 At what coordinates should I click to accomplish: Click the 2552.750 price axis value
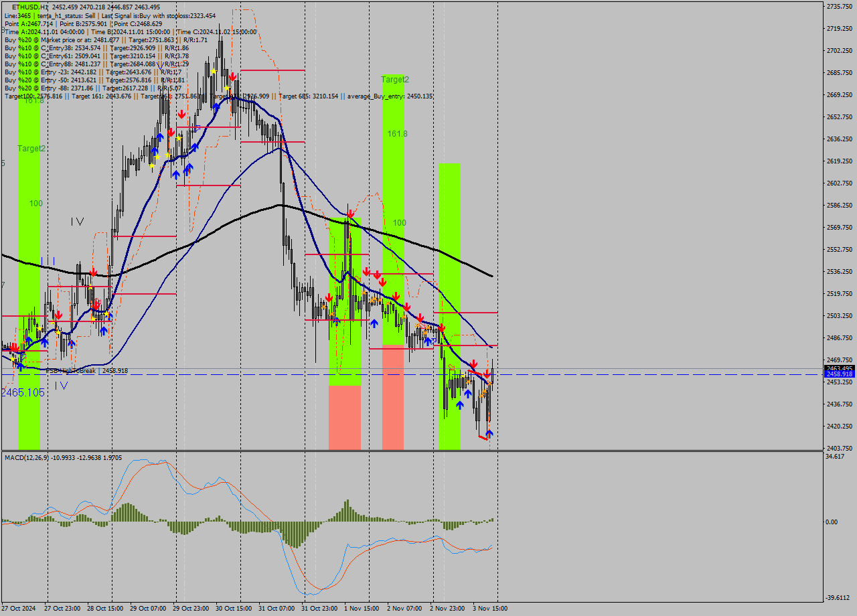pos(840,249)
